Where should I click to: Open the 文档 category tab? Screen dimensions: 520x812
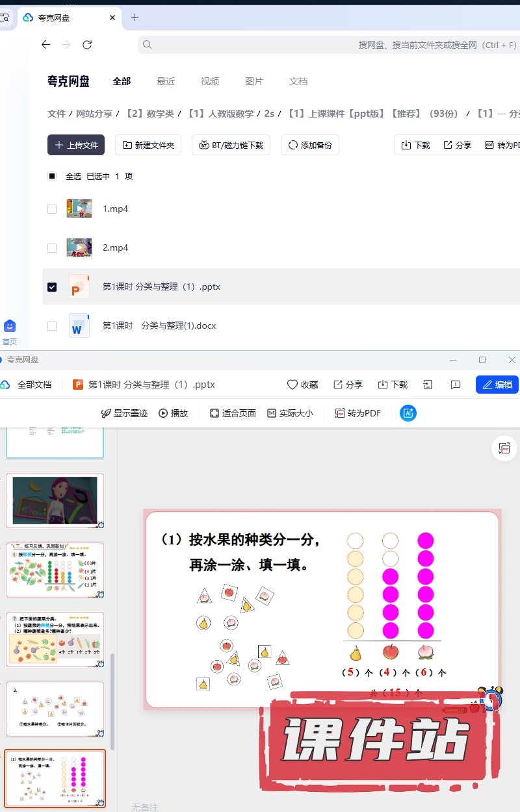coord(298,81)
